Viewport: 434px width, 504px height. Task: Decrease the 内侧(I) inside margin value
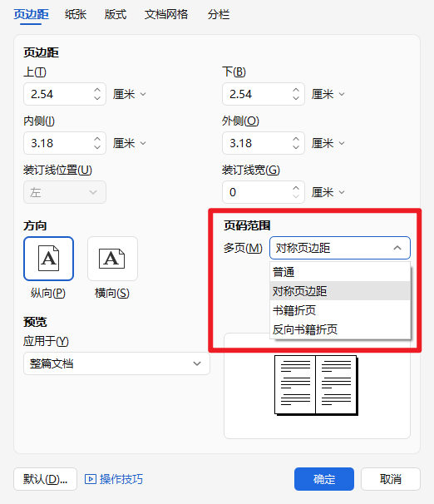pyautogui.click(x=97, y=147)
